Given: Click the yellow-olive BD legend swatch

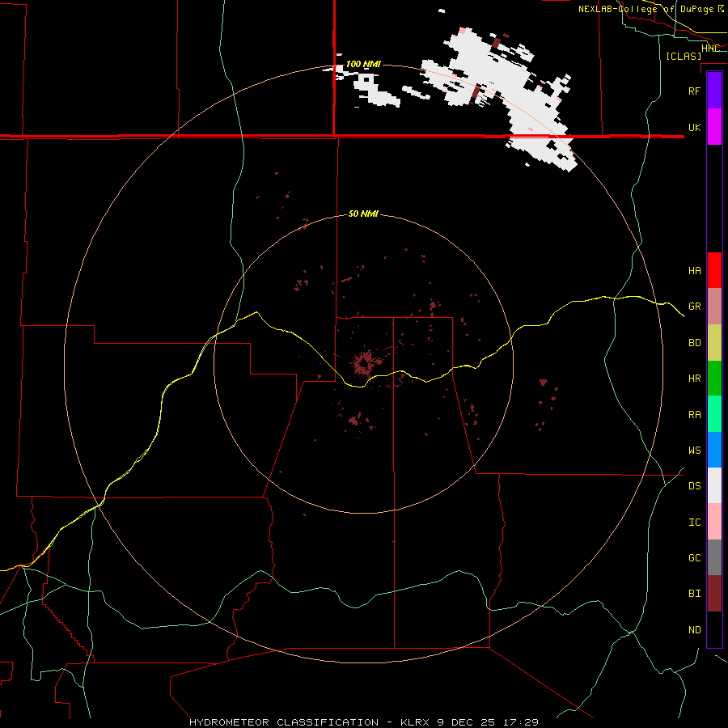Looking at the screenshot, I should tap(714, 343).
